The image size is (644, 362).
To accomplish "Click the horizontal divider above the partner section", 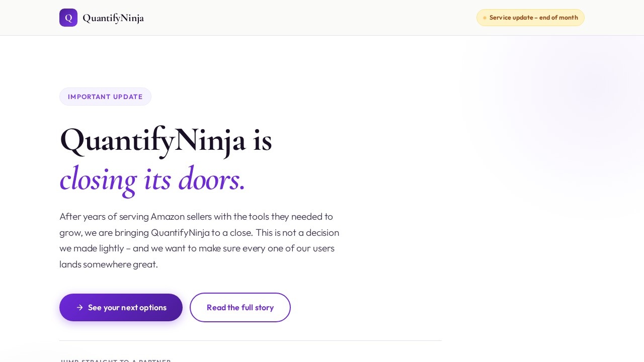I will [251, 340].
